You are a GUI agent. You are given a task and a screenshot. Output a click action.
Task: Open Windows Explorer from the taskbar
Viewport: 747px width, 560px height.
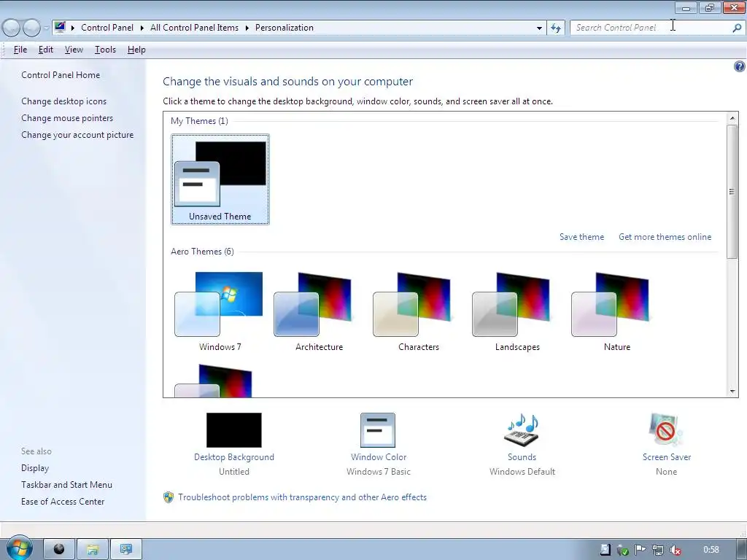click(x=93, y=550)
